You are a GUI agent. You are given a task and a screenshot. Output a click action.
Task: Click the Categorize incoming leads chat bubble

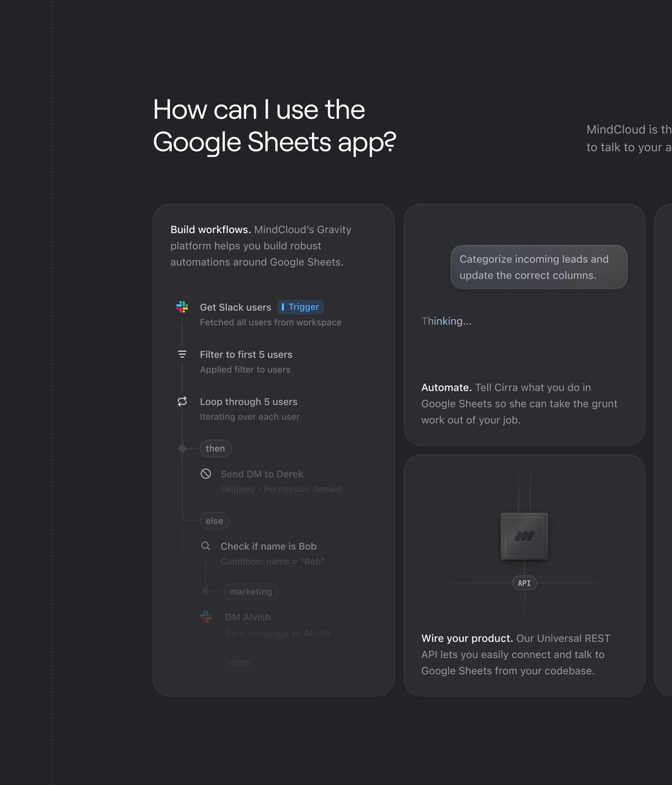(539, 267)
